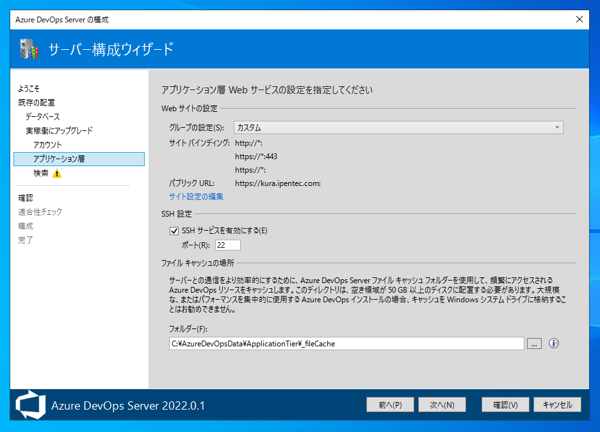Click the 構成 step label
The height and width of the screenshot is (432, 600).
coord(26,226)
